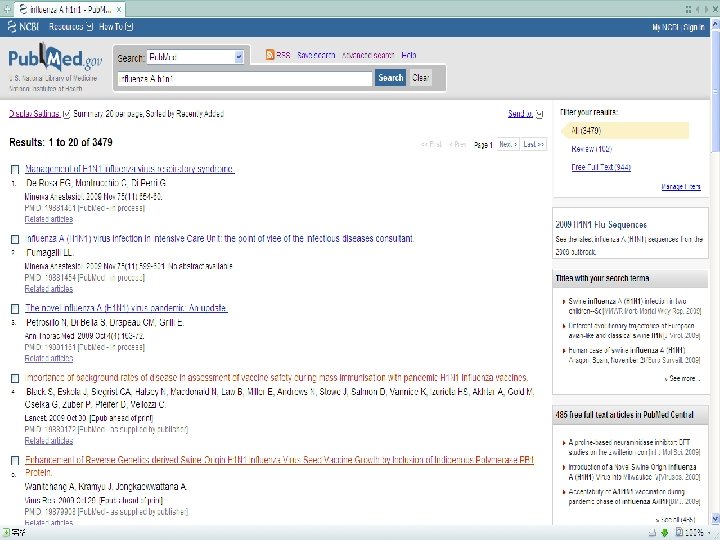Click the green download arrow in status bar
Screen dimensions: 720x540
click(664, 533)
